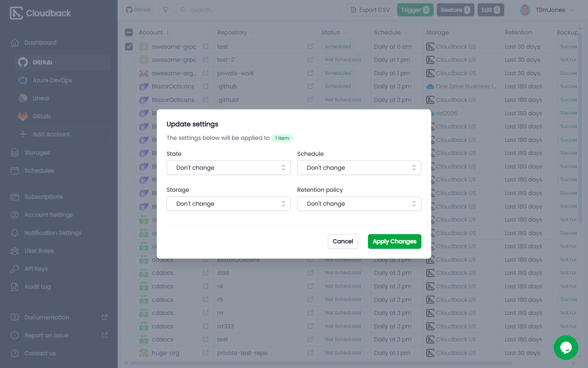The image size is (588, 368).
Task: Click the horizontal table scrollbar
Action: click(x=321, y=363)
